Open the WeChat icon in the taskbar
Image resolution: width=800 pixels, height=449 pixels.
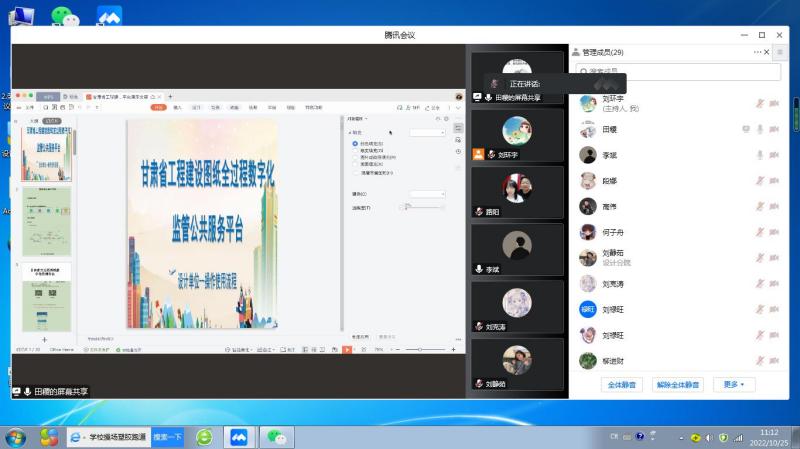coord(277,437)
